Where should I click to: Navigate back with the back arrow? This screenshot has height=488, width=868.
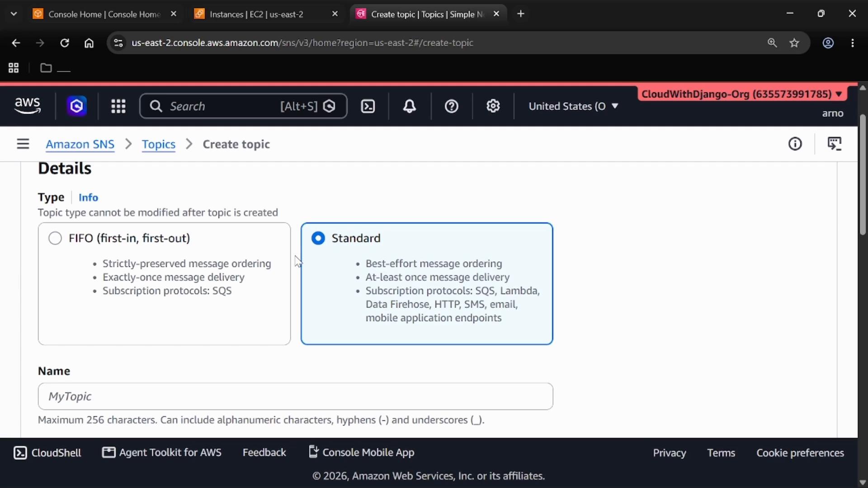16,43
